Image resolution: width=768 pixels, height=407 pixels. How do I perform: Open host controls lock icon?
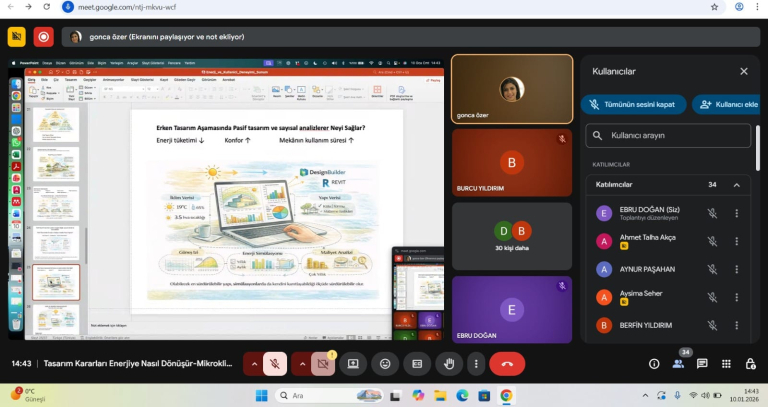[750, 364]
